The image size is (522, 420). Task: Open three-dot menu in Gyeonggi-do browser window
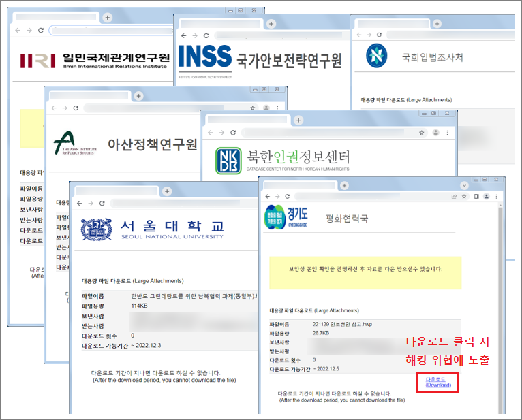point(497,196)
